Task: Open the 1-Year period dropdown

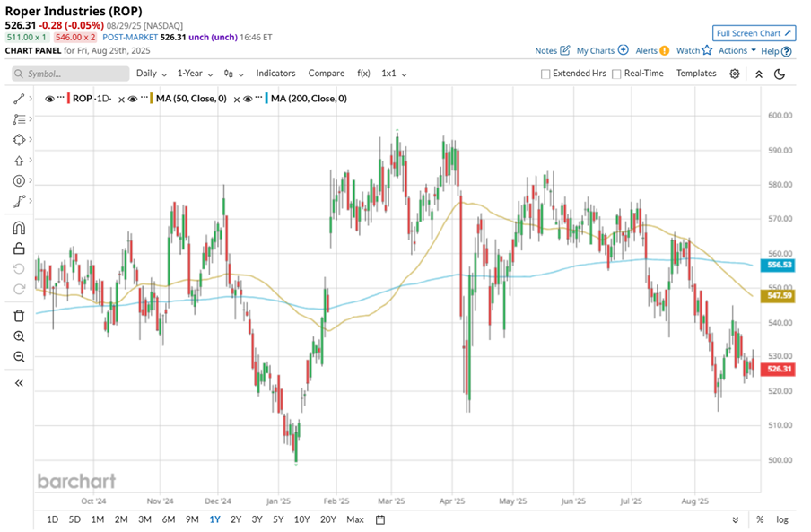Action: [195, 74]
